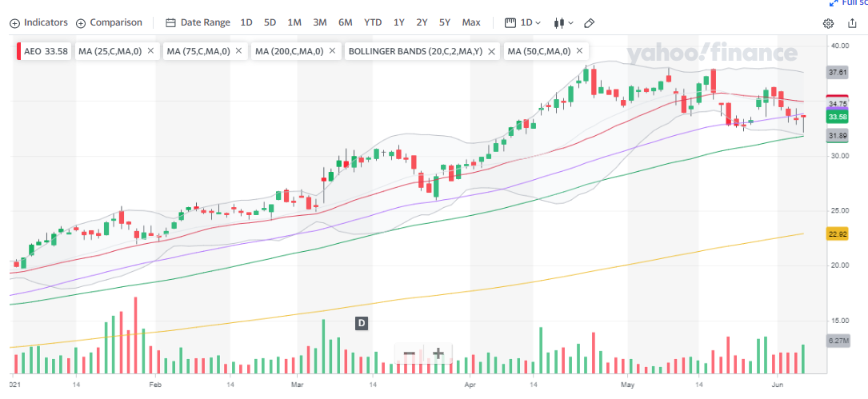Click the share chart icon

point(851,23)
